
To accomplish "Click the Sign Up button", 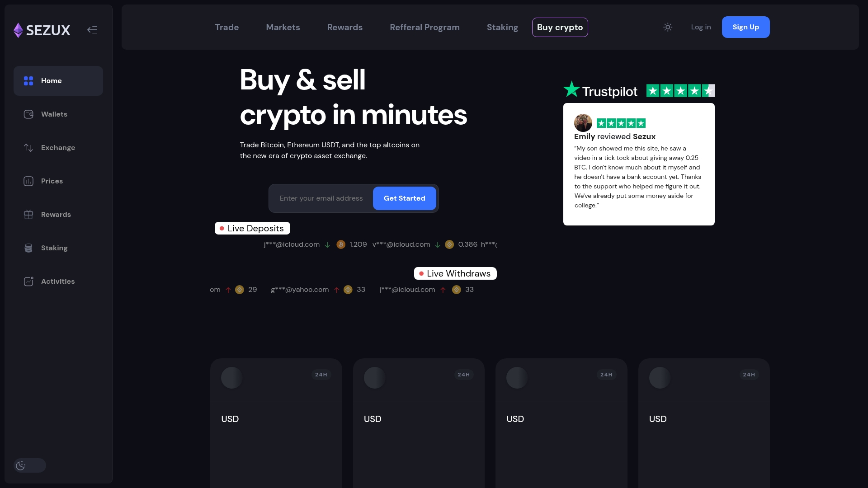I will click(x=745, y=27).
